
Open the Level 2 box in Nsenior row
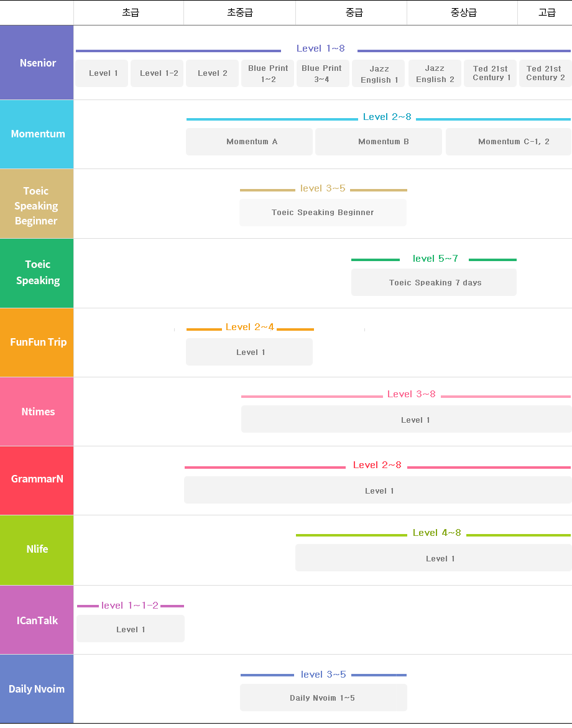tap(212, 73)
